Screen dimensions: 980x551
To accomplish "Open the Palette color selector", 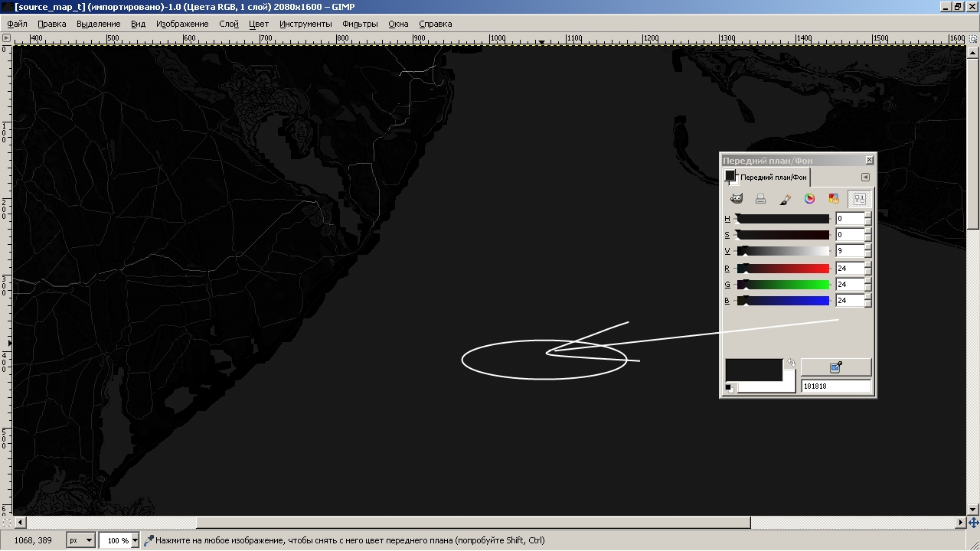I will [834, 199].
